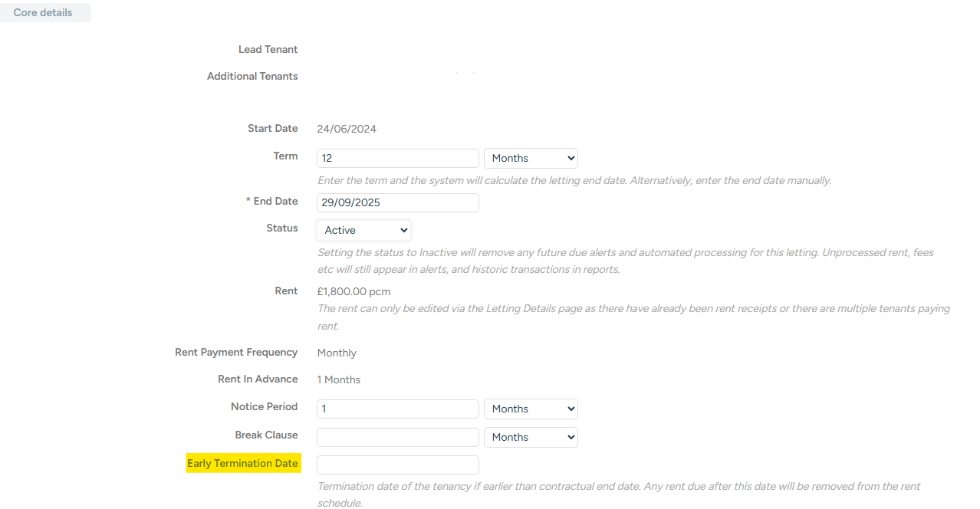Expand the Term unit Months dropdown
The image size is (980, 509).
(x=531, y=158)
